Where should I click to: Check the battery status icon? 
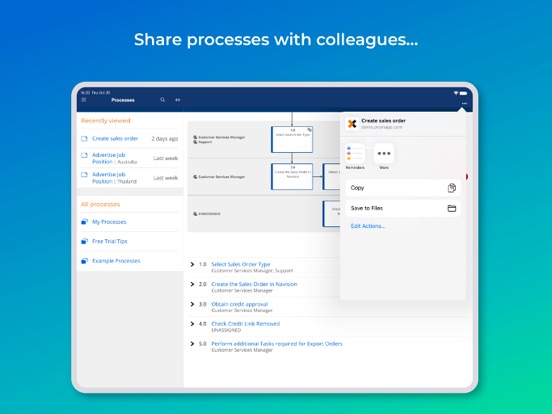(x=463, y=93)
